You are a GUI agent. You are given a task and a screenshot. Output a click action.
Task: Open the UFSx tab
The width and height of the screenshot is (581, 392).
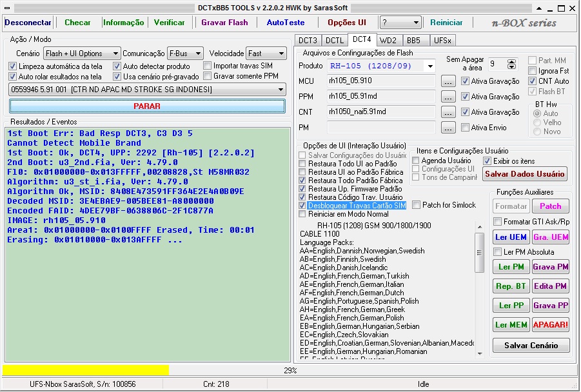click(443, 41)
